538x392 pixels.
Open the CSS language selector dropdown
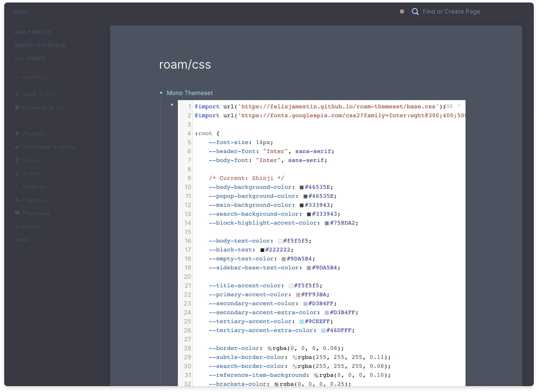coord(459,106)
